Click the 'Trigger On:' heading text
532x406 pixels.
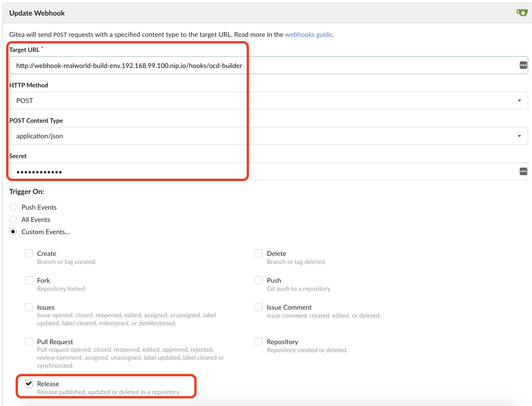(x=27, y=192)
